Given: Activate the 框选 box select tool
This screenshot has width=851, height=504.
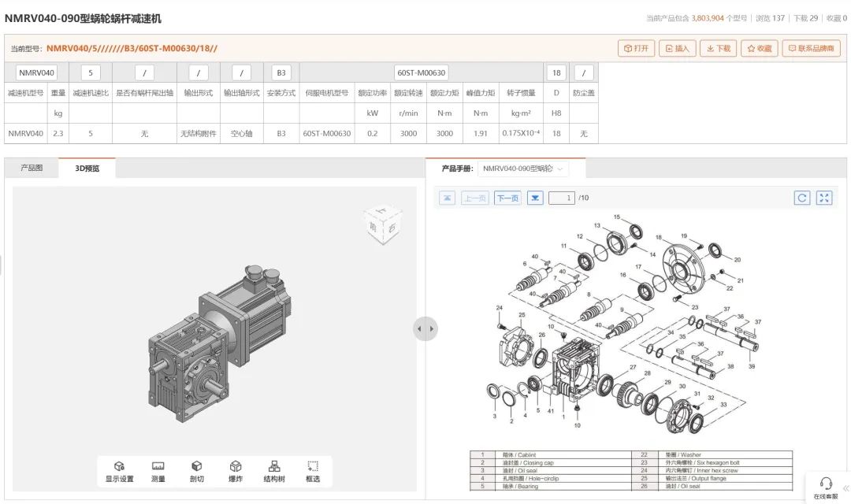Looking at the screenshot, I should [313, 472].
